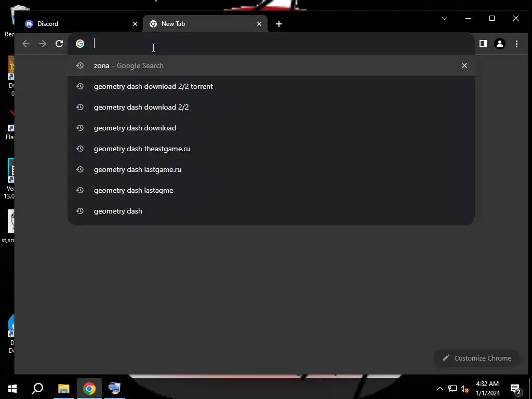Viewport: 532px width, 399px height.
Task: Maximize the Chrome window
Action: click(492, 18)
